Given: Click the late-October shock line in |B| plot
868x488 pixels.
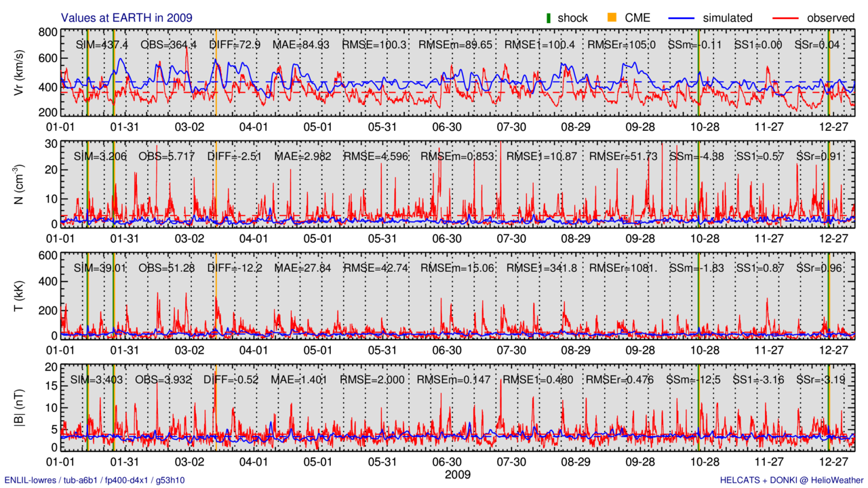Looking at the screenshot, I should click(x=698, y=407).
